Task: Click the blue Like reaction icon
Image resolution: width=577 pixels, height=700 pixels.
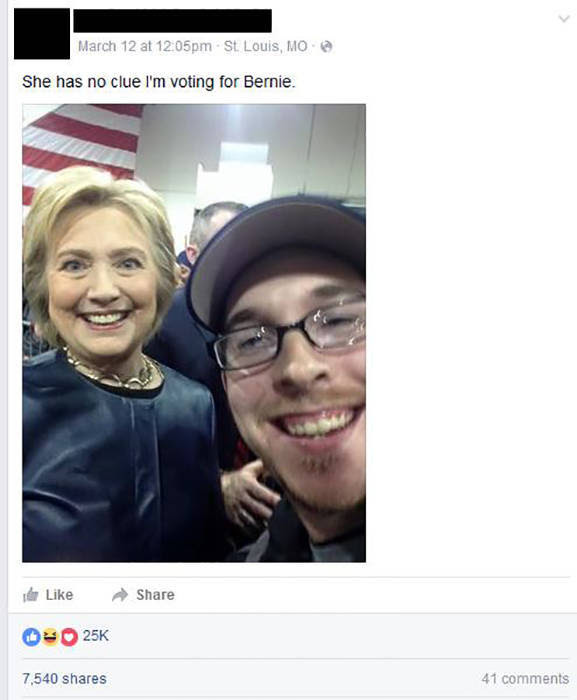Action: point(31,637)
